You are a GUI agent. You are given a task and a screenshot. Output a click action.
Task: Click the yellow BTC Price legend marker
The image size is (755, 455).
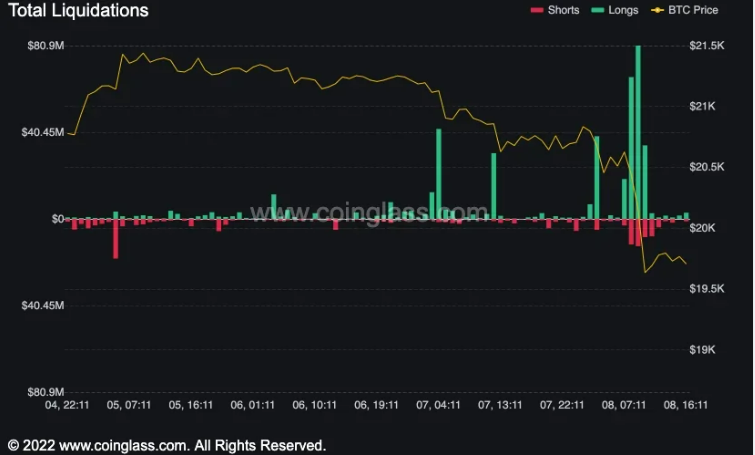(x=657, y=10)
